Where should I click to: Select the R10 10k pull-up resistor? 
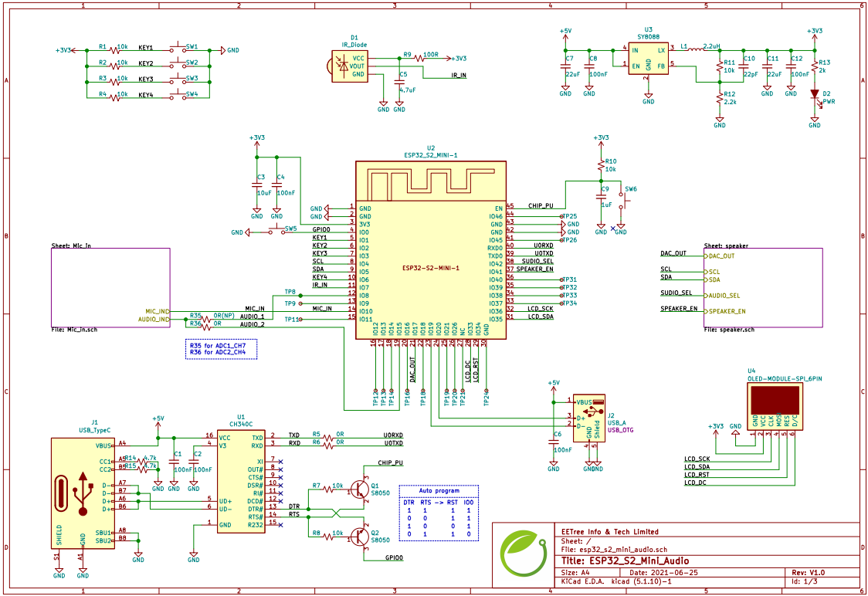[601, 165]
